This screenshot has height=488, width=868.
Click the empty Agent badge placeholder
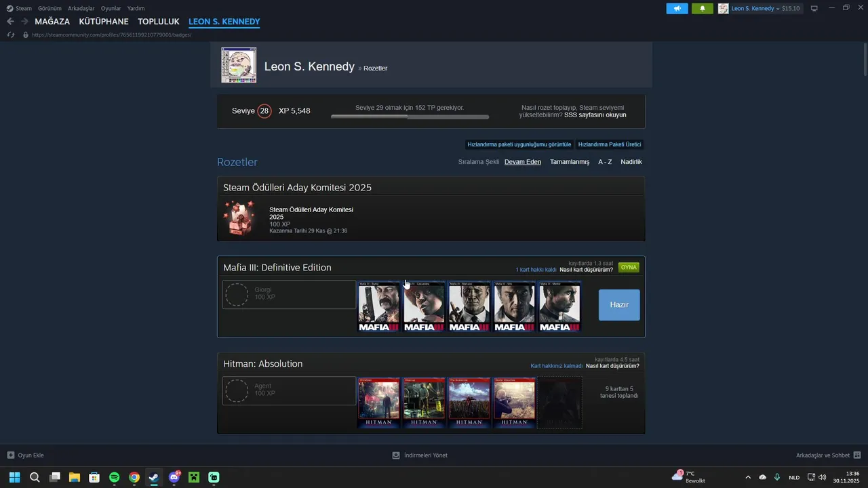click(237, 391)
